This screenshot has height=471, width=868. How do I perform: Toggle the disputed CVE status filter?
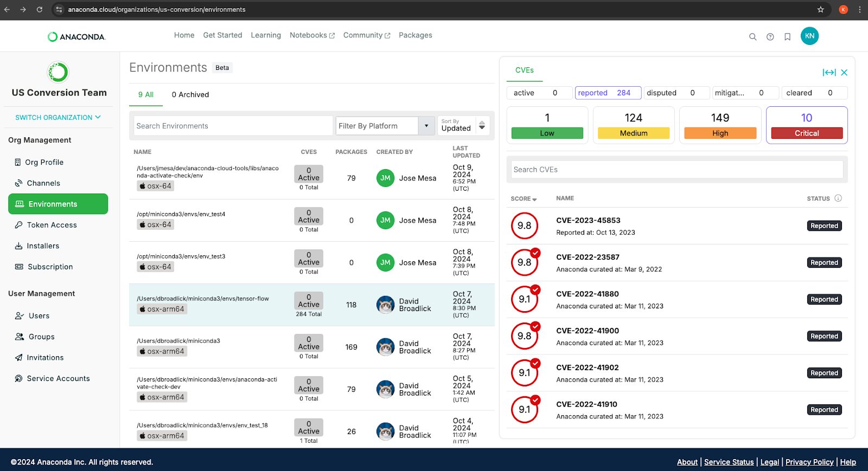pyautogui.click(x=677, y=93)
